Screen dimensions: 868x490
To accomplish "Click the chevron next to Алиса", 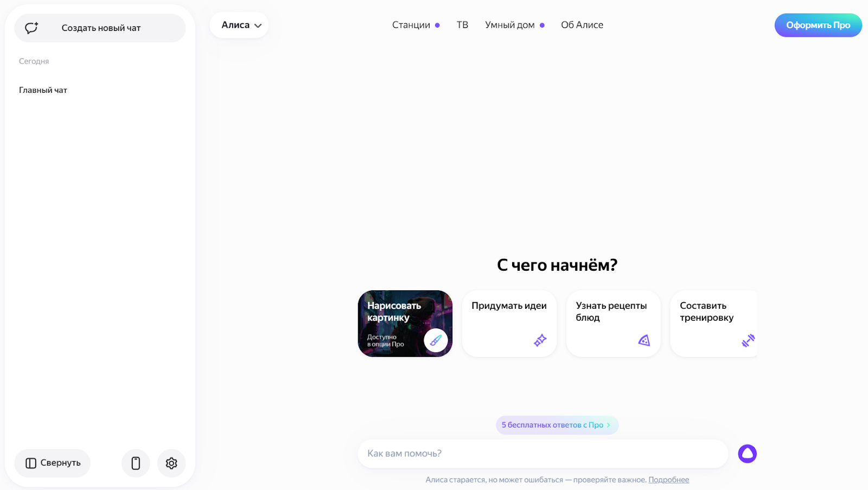I will point(258,26).
